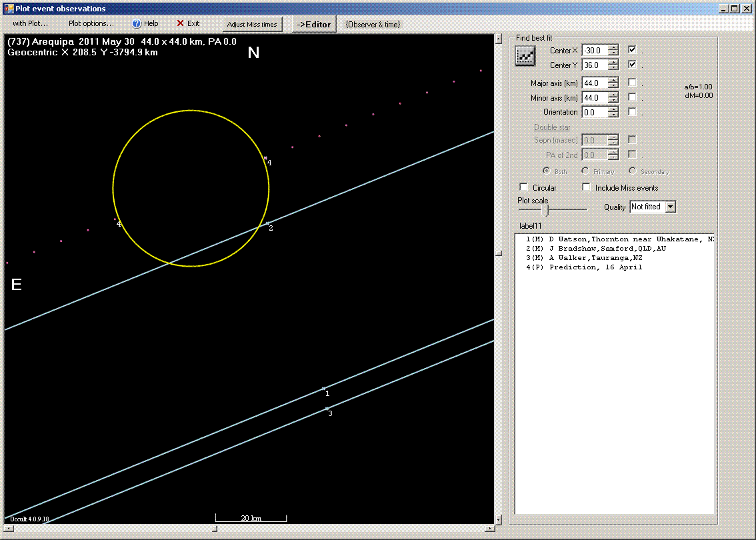The image size is (756, 540).
Task: Select observer row 1 D Watson, Thornton
Action: coord(619,239)
